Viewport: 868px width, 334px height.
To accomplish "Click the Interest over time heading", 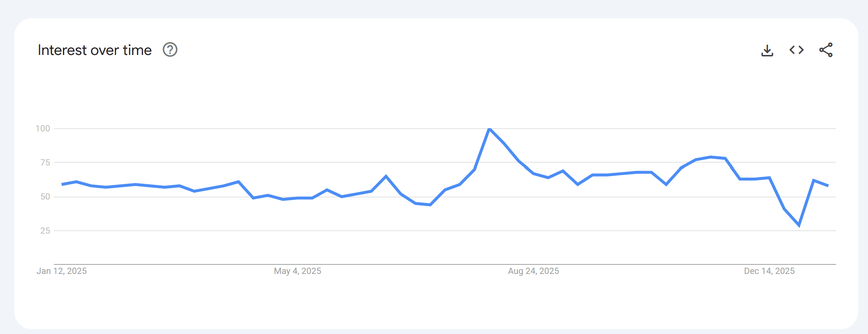I will pos(94,50).
